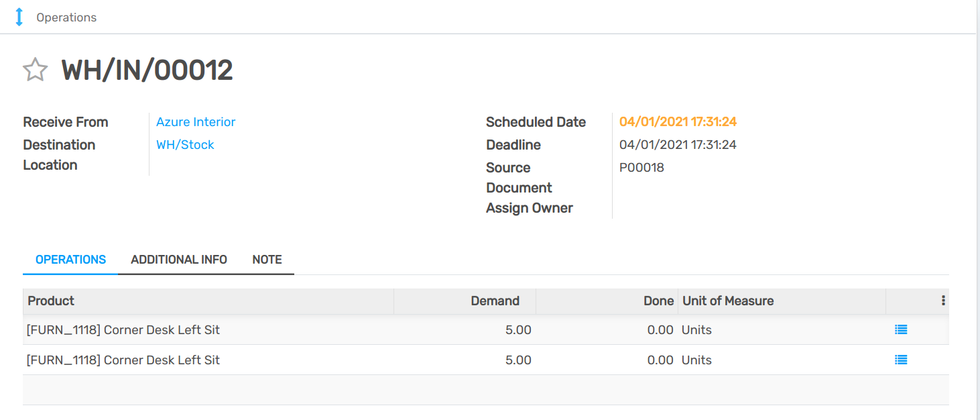Screen dimensions: 980x420
Task: Mark WH/IN/00012 as favorite with star
Action: (x=35, y=70)
